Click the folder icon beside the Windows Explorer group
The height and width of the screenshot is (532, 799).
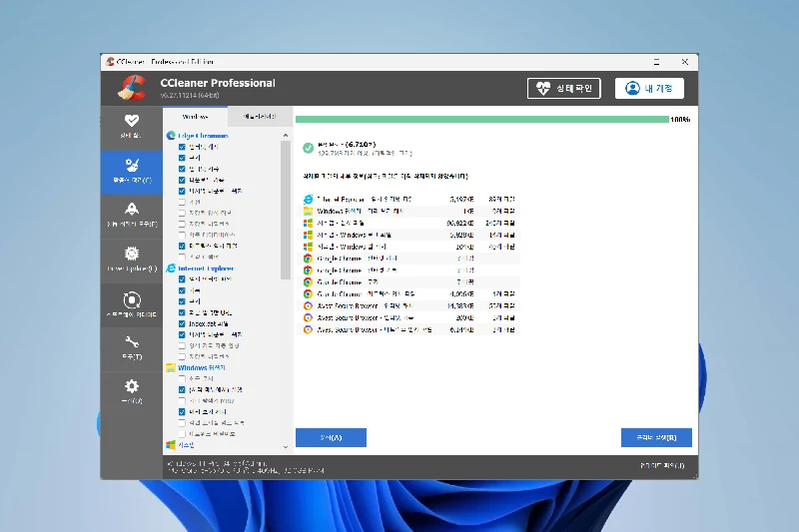click(x=171, y=367)
